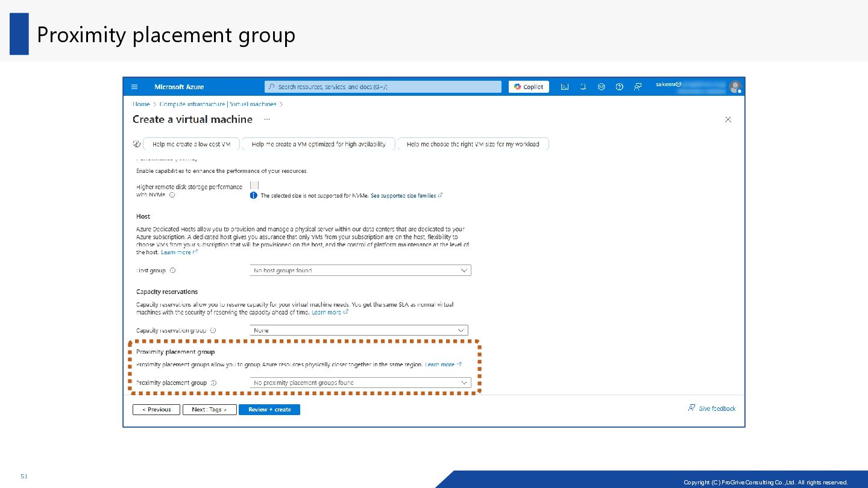The width and height of the screenshot is (868, 488).
Task: Choose Help me create a VM optimized for high availability
Action: point(318,144)
